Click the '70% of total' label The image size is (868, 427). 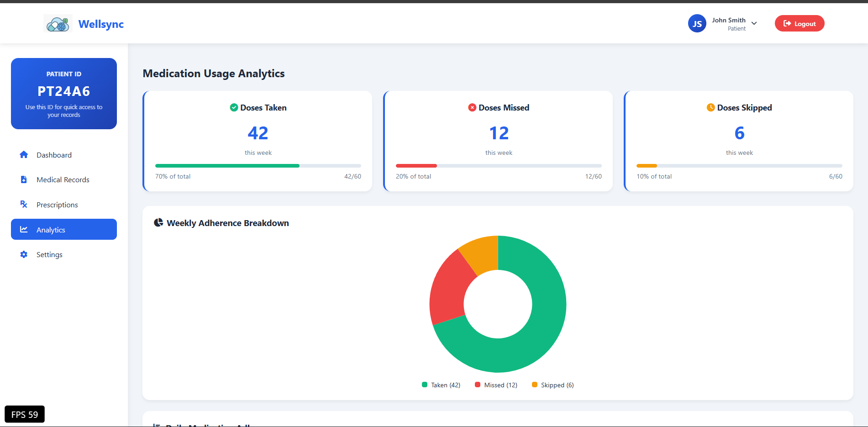tap(173, 176)
